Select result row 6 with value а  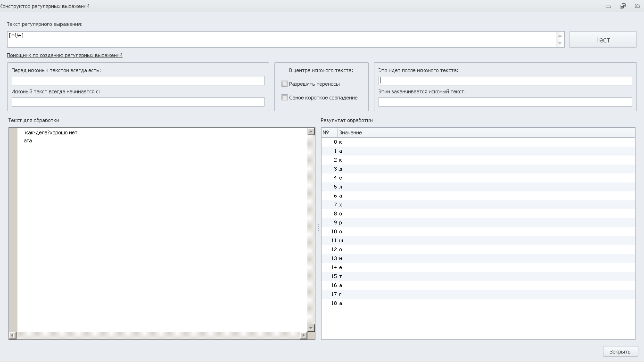click(x=478, y=196)
